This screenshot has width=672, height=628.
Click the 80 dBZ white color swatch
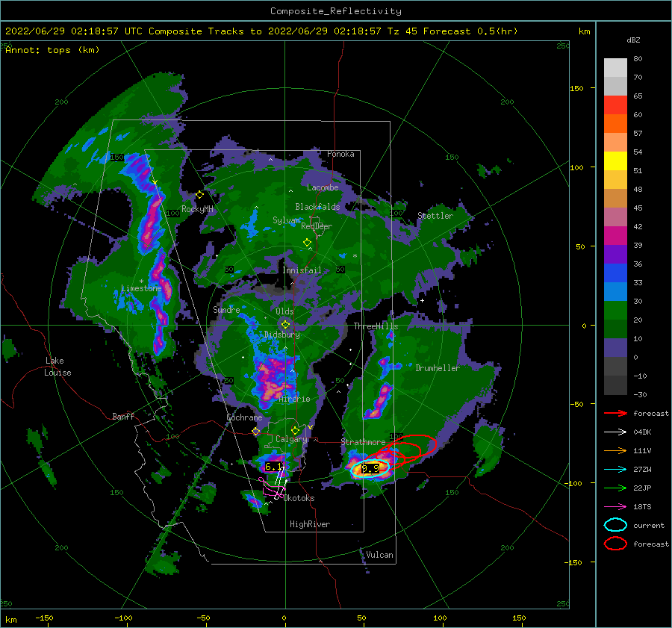click(615, 67)
